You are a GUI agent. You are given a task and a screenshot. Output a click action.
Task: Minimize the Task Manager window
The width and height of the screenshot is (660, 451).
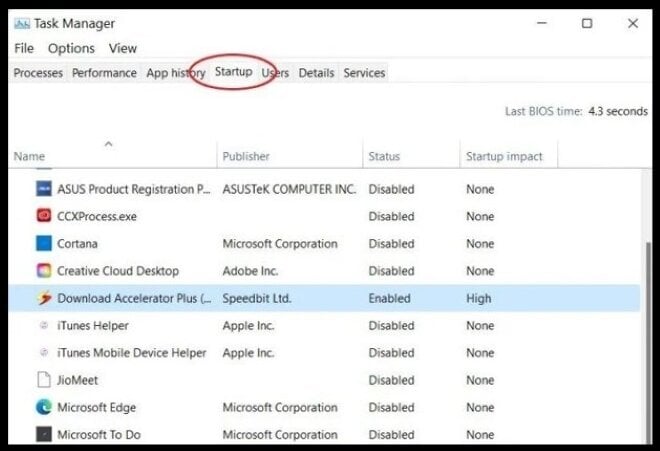point(542,23)
